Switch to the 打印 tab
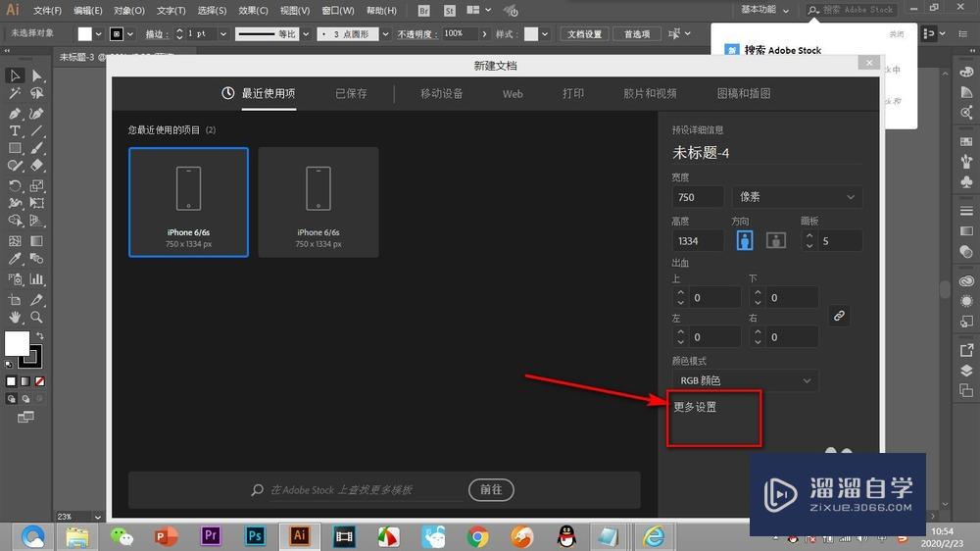 click(573, 94)
